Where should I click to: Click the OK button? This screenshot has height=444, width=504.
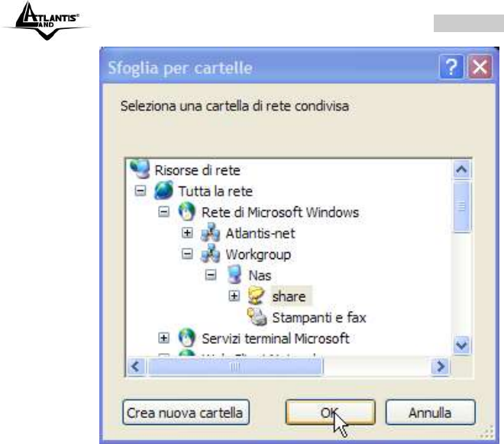coord(331,413)
